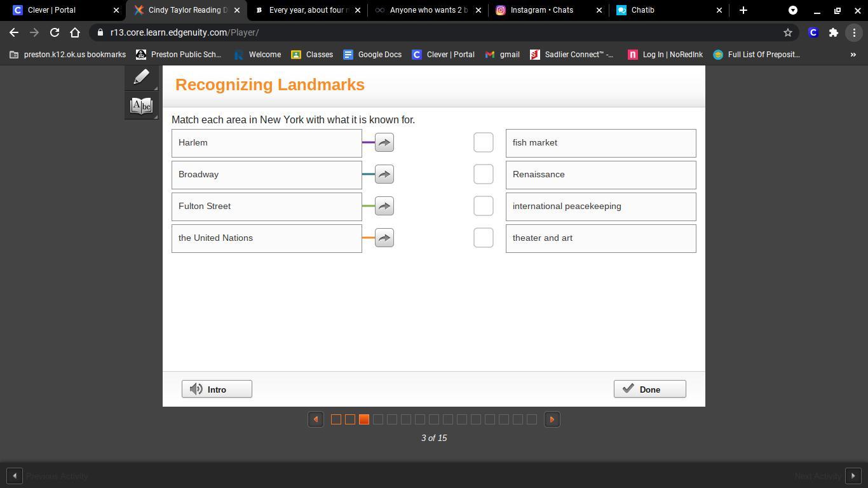Image resolution: width=868 pixels, height=488 pixels.
Task: Jump to slide 2 in the progress bar
Action: 350,419
